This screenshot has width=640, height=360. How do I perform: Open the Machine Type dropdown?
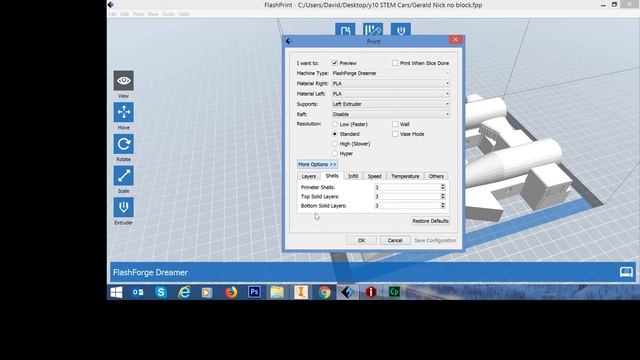click(x=391, y=73)
